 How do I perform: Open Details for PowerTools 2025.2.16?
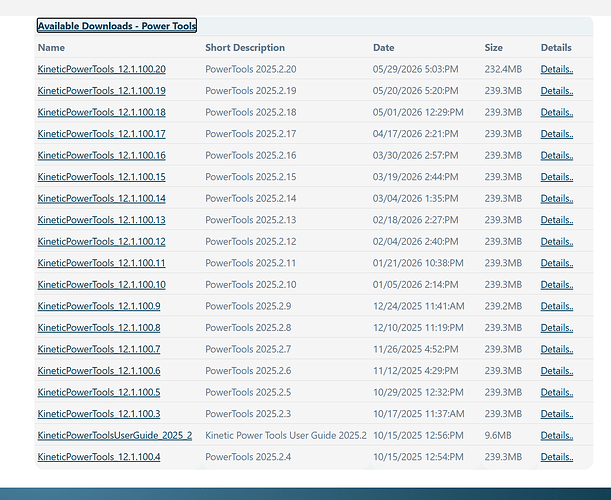coord(557,155)
